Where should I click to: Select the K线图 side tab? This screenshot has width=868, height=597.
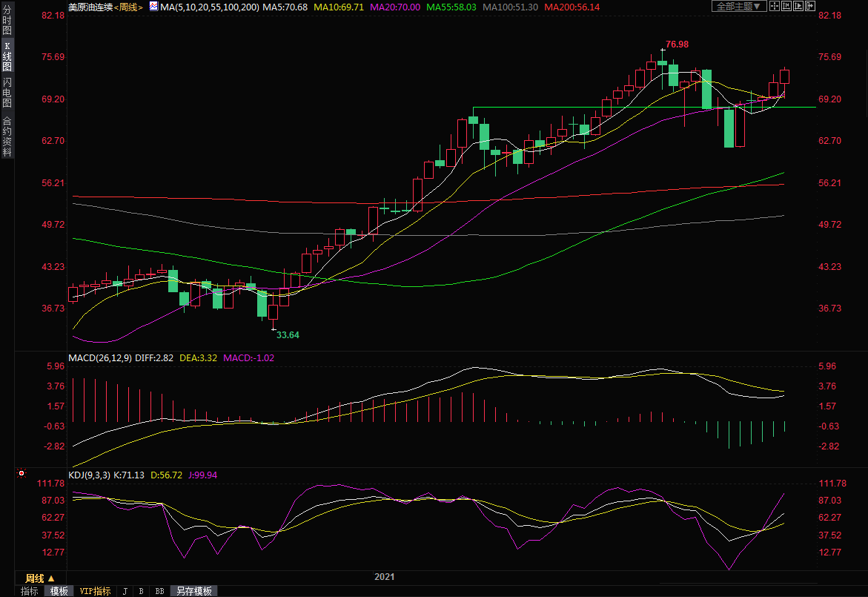pyautogui.click(x=7, y=56)
